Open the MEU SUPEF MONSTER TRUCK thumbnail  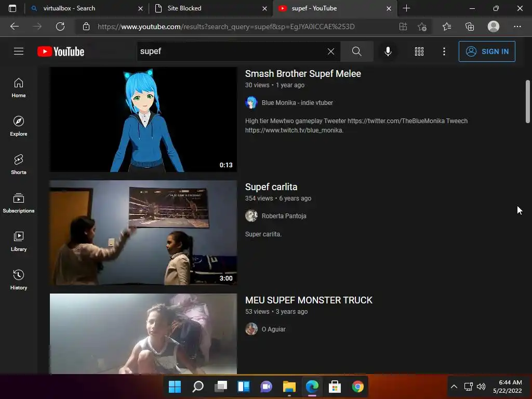(x=143, y=334)
